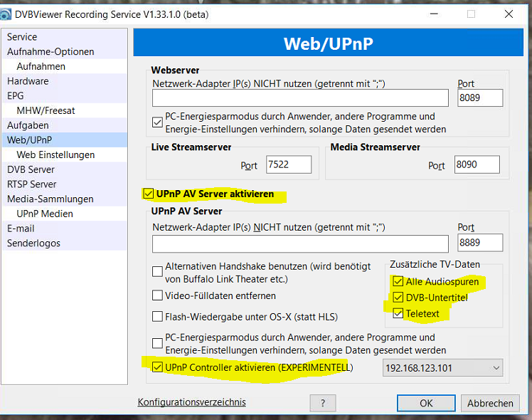Select Aufnahme-Optionen in the sidebar
This screenshot has width=532, height=420.
pyautogui.click(x=65, y=51)
